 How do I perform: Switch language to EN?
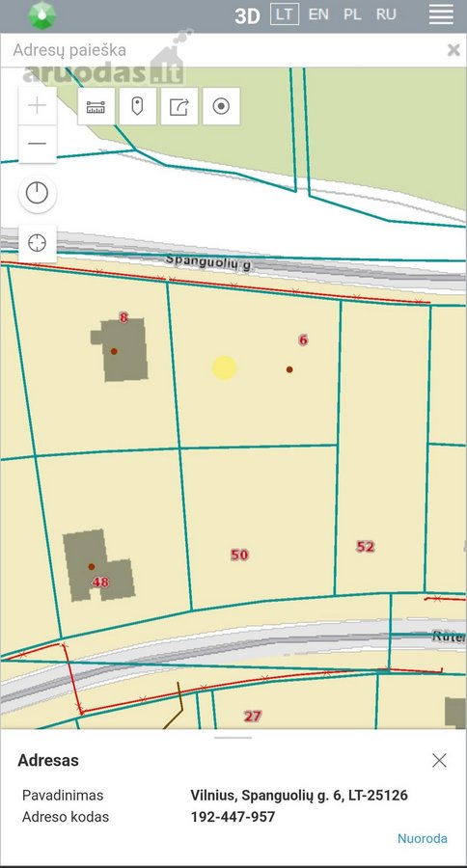tap(318, 14)
